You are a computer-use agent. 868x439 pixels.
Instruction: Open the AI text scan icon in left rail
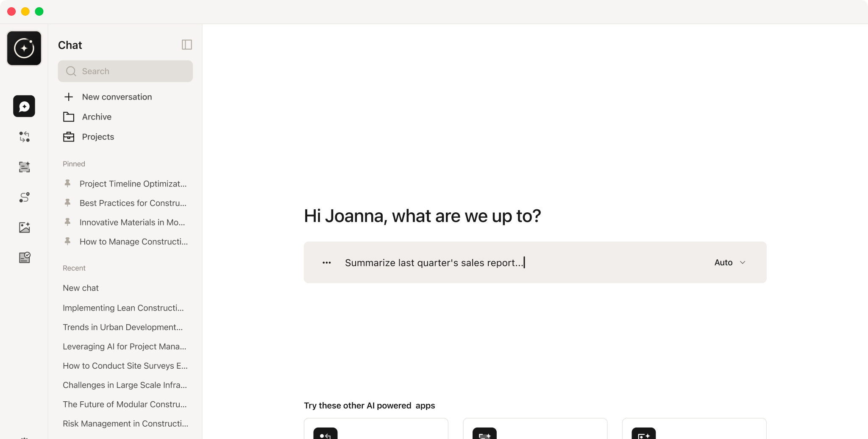(x=24, y=167)
